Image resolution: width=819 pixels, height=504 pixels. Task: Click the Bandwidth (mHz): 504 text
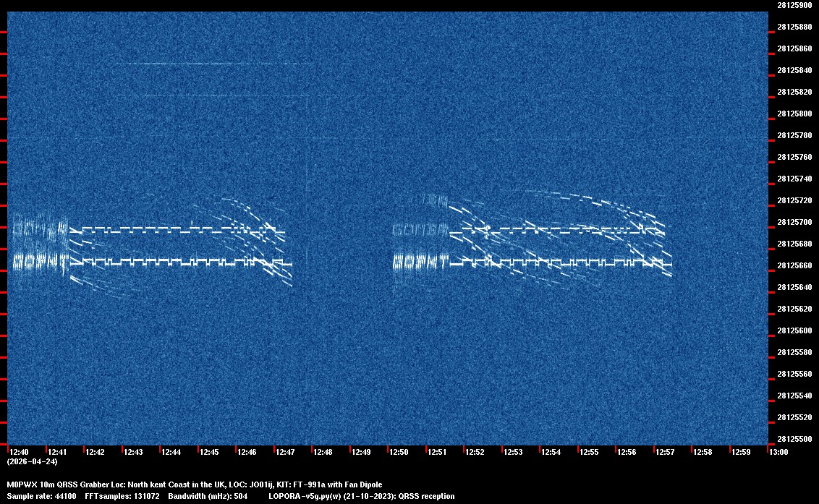click(208, 496)
